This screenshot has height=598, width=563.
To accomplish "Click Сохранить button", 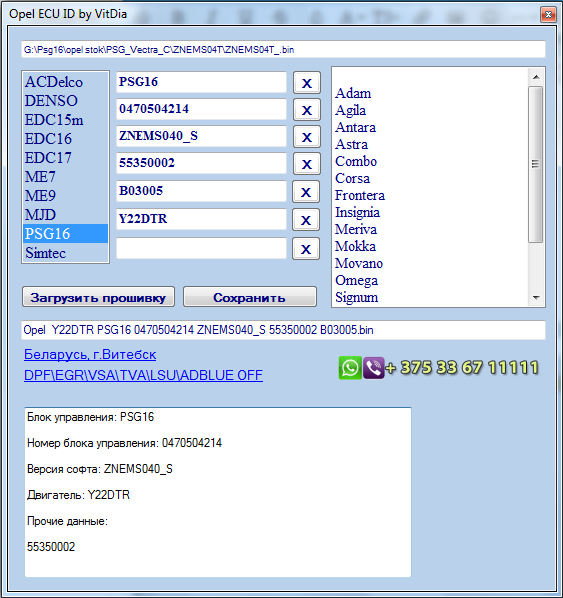I will [250, 297].
